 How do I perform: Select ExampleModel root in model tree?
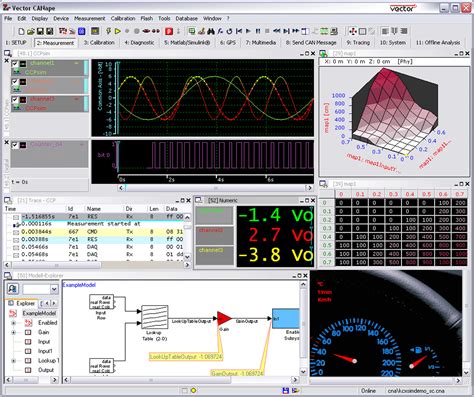click(x=39, y=313)
